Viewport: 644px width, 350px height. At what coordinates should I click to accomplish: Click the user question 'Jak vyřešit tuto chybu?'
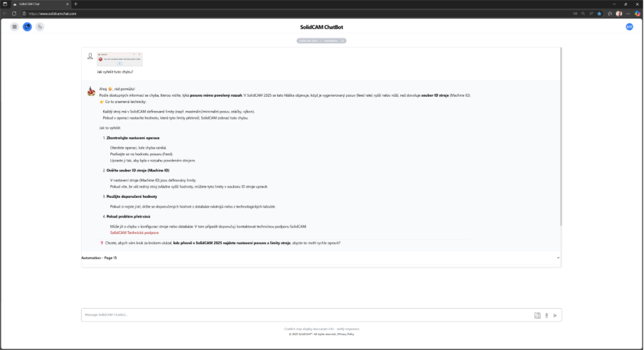coord(115,72)
